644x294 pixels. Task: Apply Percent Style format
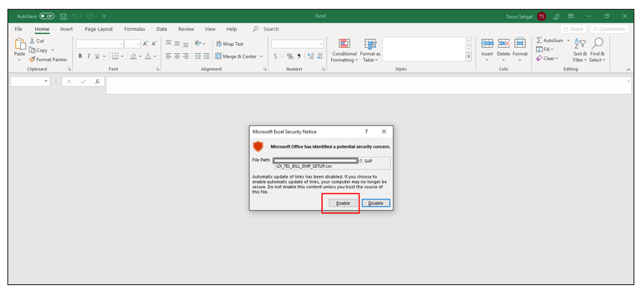click(290, 56)
